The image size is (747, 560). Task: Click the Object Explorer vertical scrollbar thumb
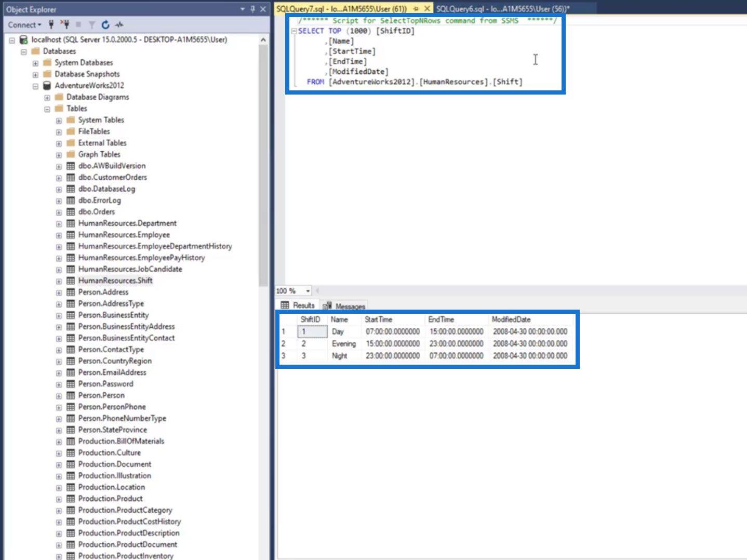tap(263, 165)
